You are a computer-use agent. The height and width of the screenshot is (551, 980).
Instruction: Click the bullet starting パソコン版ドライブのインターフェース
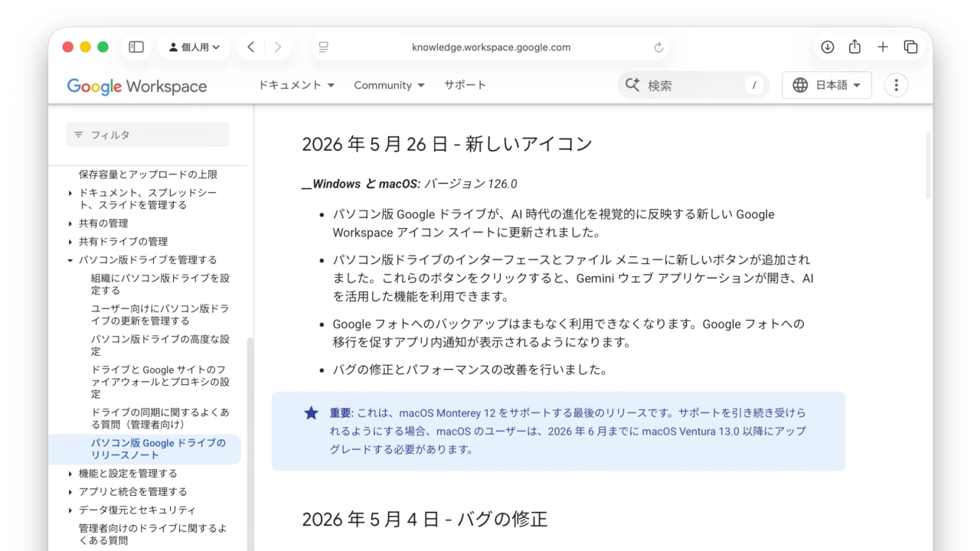pyautogui.click(x=573, y=278)
